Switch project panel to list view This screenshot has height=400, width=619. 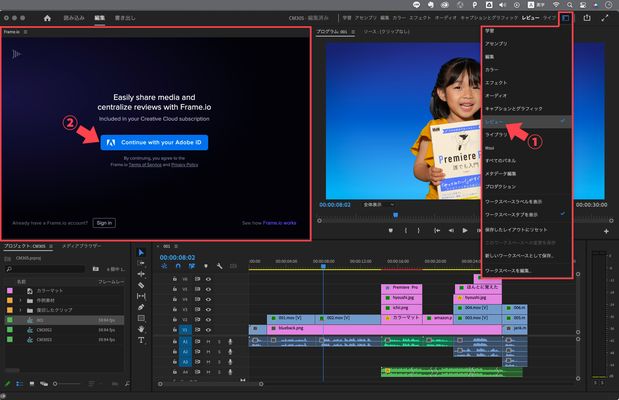click(x=19, y=383)
